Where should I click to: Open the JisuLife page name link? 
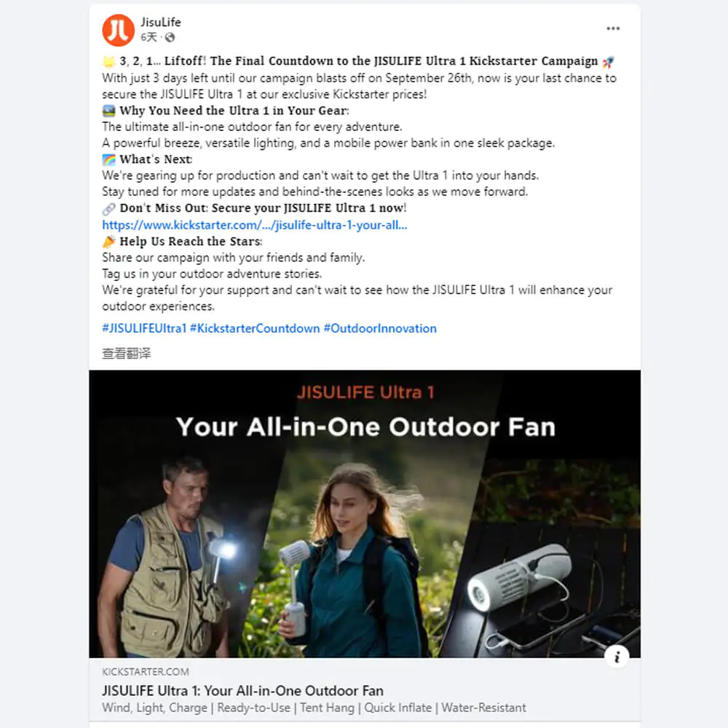tap(161, 22)
